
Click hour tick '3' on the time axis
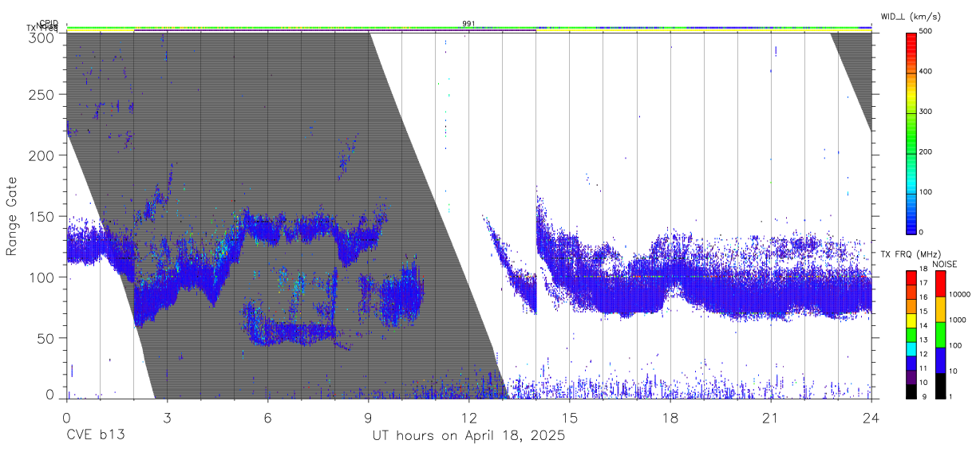point(167,418)
